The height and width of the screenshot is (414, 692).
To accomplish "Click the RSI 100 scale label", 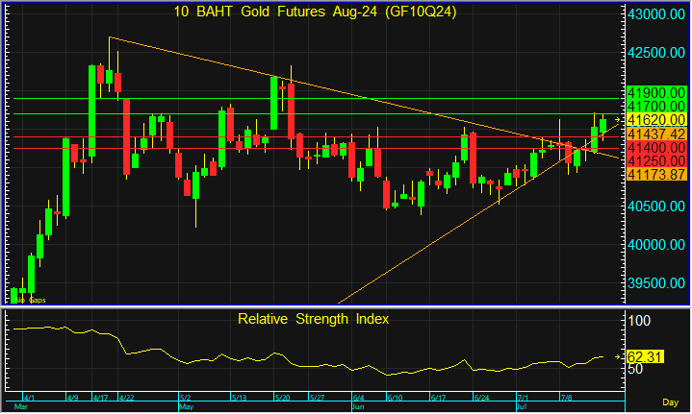I will pos(638,320).
